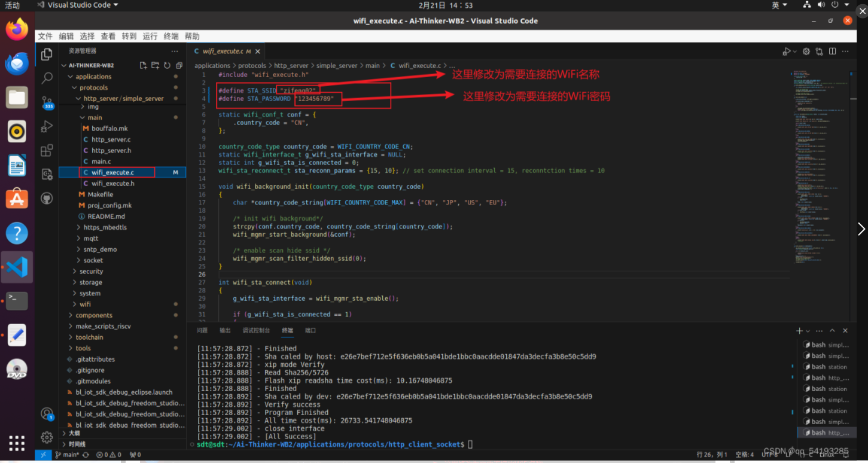Open the 文件 menu
868x463 pixels.
45,36
